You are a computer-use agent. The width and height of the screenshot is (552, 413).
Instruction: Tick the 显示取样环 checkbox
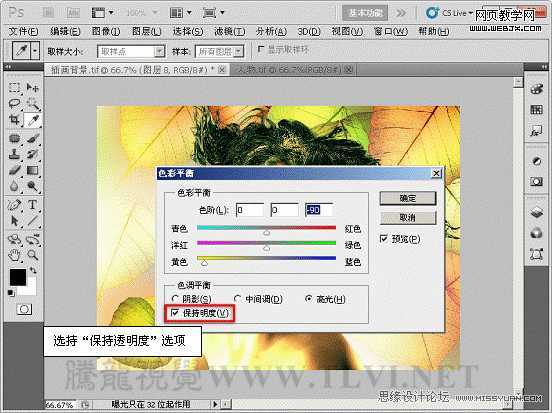(x=261, y=49)
